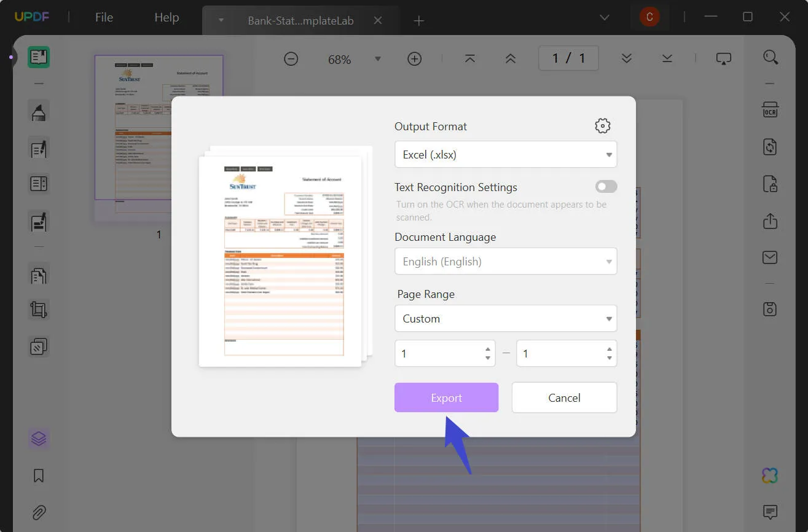Viewport: 808px width, 532px height.
Task: Run the OCR recognition tool
Action: (770, 110)
